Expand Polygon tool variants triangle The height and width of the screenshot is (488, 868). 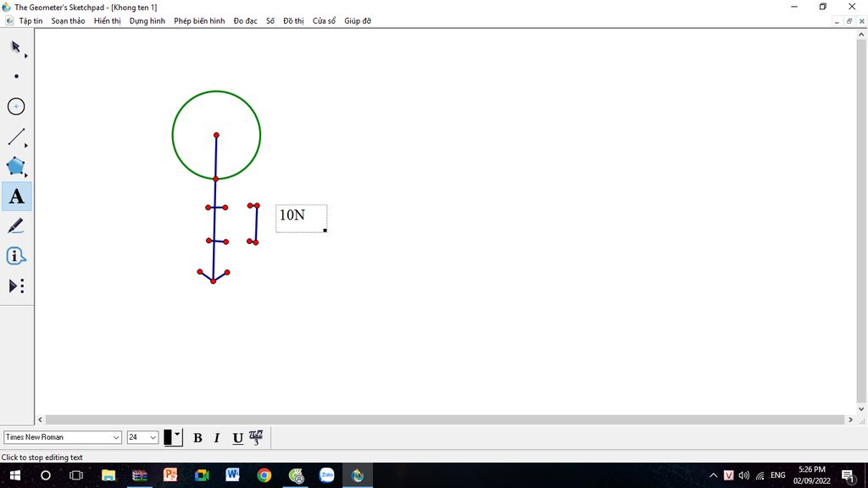(x=26, y=175)
